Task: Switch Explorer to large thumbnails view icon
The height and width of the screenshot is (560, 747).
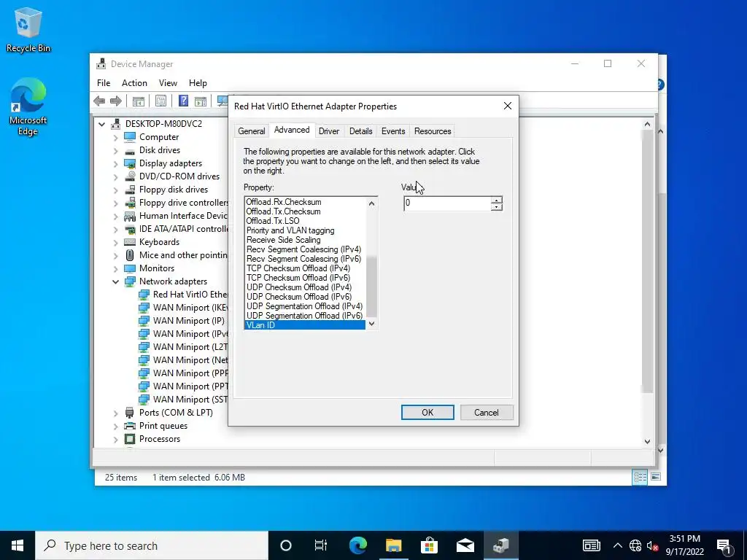Action: [x=656, y=477]
